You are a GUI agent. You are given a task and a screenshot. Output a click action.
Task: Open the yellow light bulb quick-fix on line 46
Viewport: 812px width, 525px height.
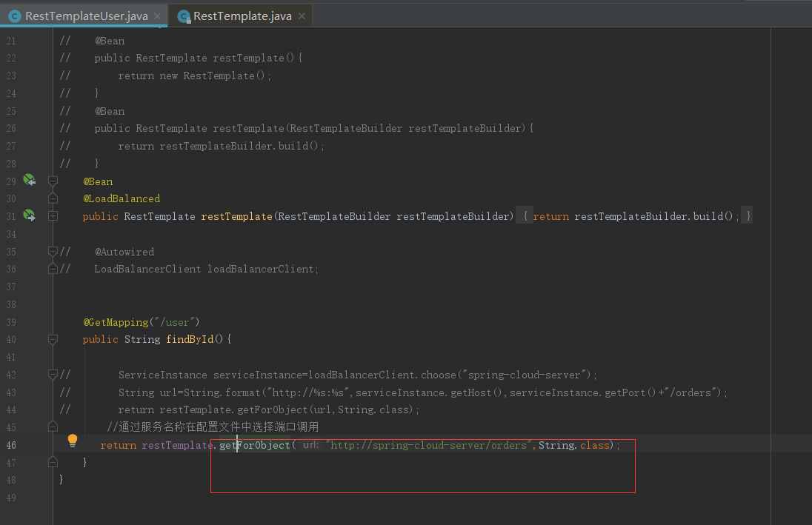tap(73, 441)
